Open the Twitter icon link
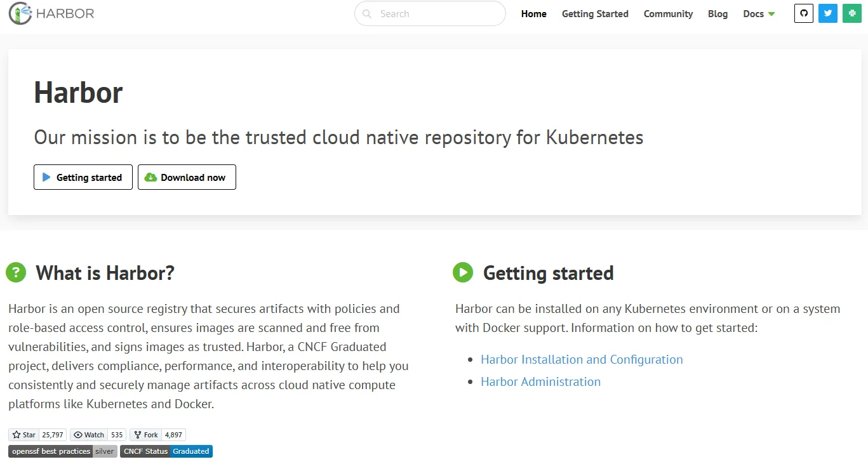This screenshot has height=464, width=868. 828,13
